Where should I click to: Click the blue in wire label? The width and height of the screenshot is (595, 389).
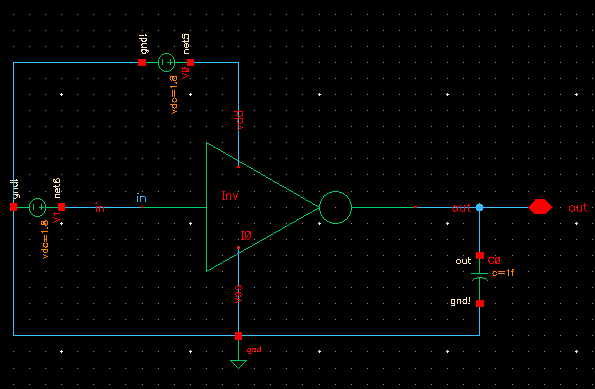pyautogui.click(x=141, y=198)
